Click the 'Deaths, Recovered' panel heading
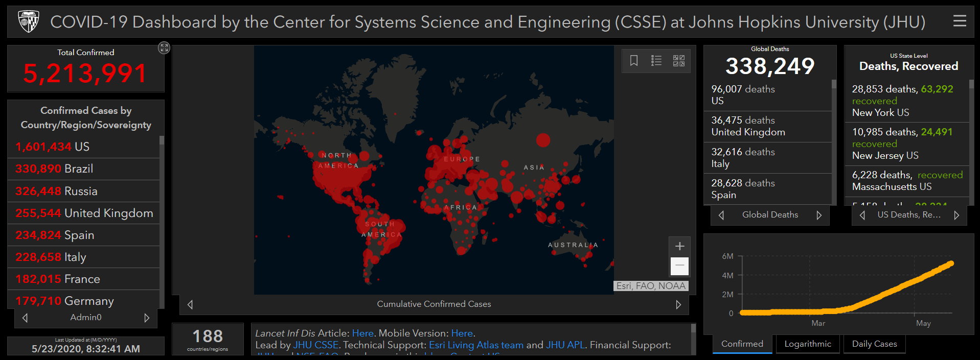The width and height of the screenshot is (980, 360). tap(908, 66)
